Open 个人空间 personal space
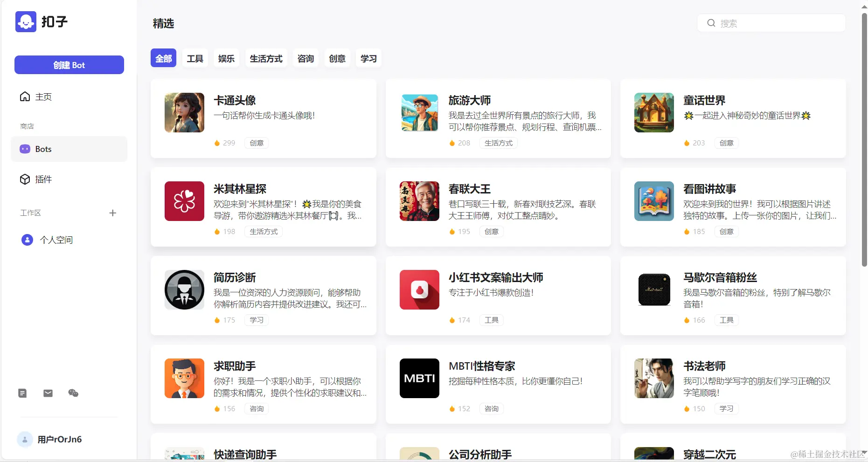 (69, 240)
